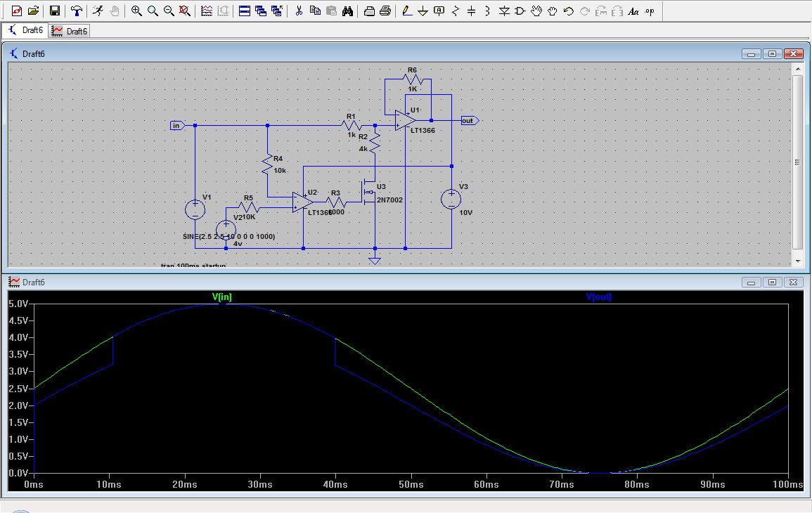Screen dimensions: 812x513
Task: Click the Cut scissors tool
Action: coord(299,11)
